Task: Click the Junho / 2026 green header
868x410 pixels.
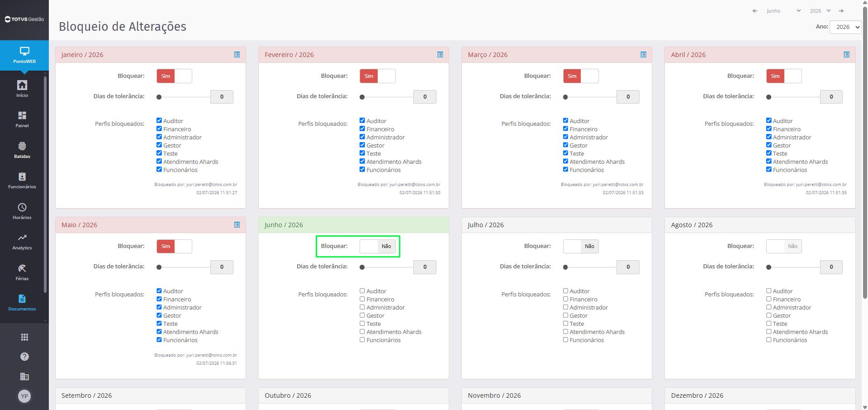Action: click(x=354, y=225)
